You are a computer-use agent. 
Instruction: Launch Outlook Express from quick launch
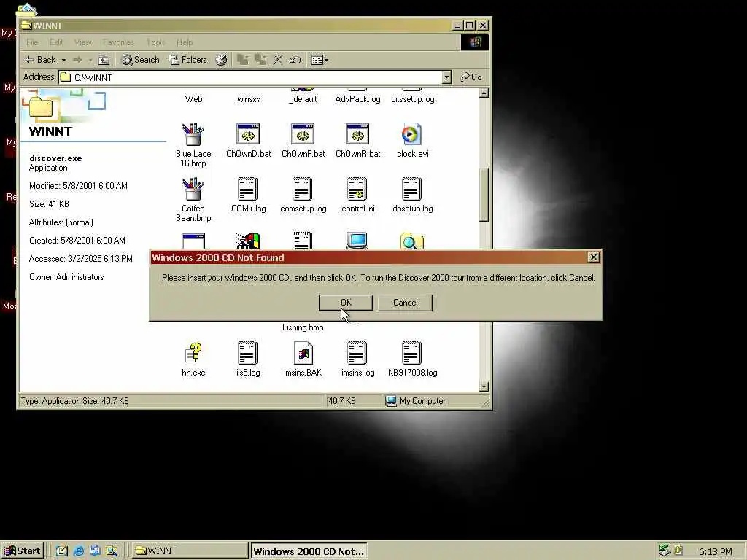click(95, 551)
